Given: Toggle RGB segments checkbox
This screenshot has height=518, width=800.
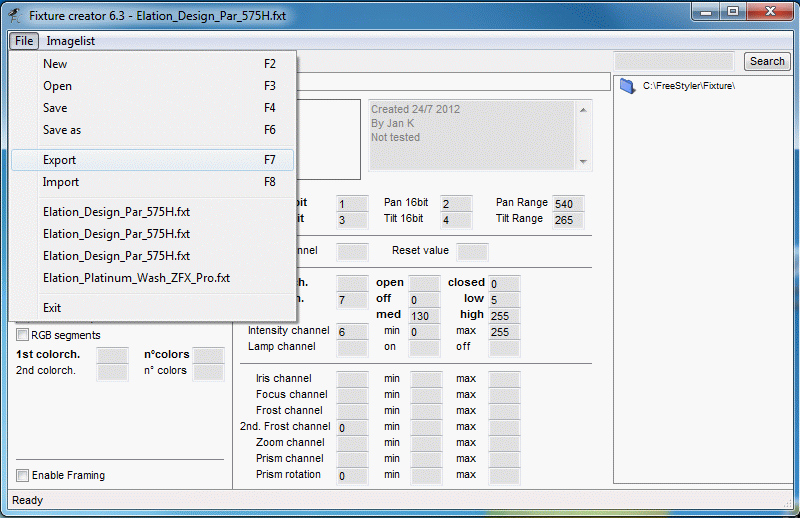Looking at the screenshot, I should pos(22,335).
